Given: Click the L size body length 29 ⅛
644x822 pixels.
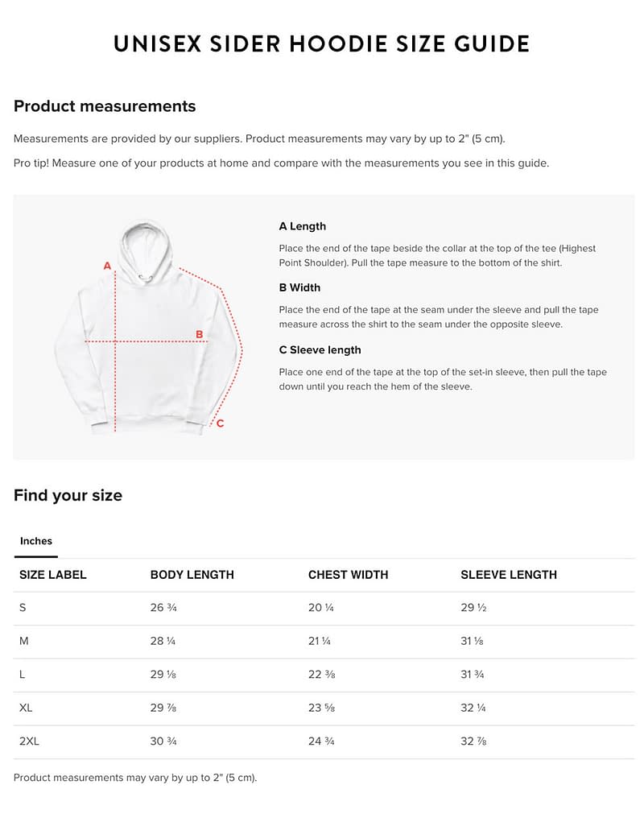Looking at the screenshot, I should coord(163,675).
